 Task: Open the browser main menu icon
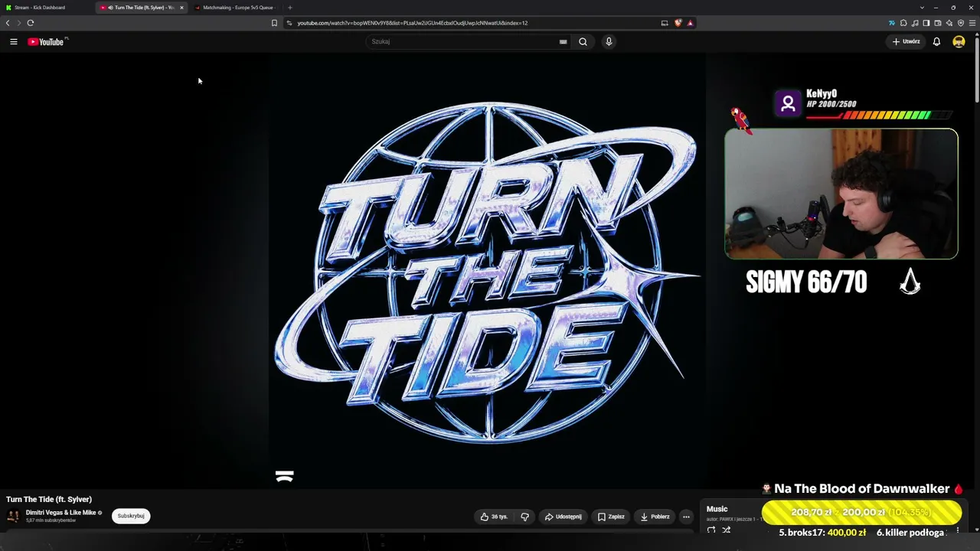(972, 23)
